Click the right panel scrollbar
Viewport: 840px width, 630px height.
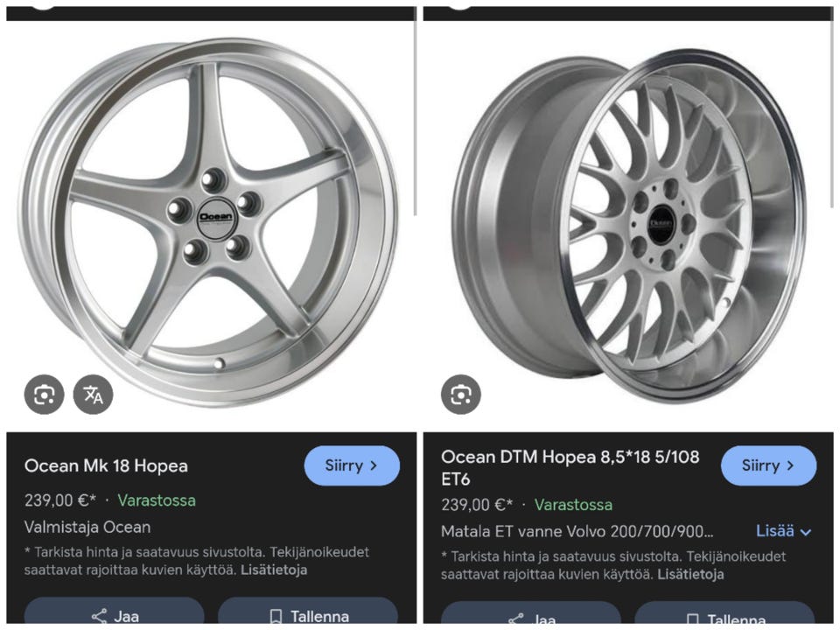(x=832, y=114)
